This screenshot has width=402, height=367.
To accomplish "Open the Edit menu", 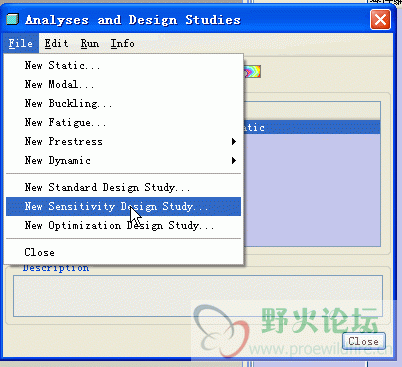I will coord(56,43).
